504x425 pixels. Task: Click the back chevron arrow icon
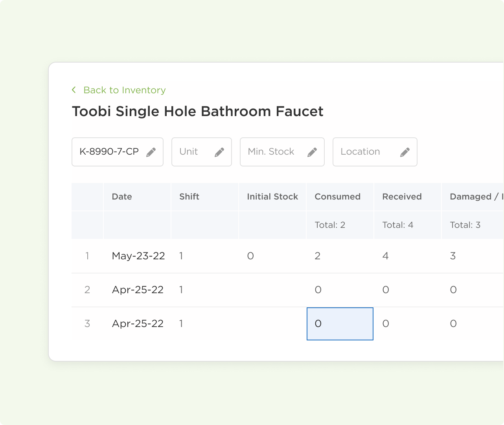pyautogui.click(x=74, y=90)
